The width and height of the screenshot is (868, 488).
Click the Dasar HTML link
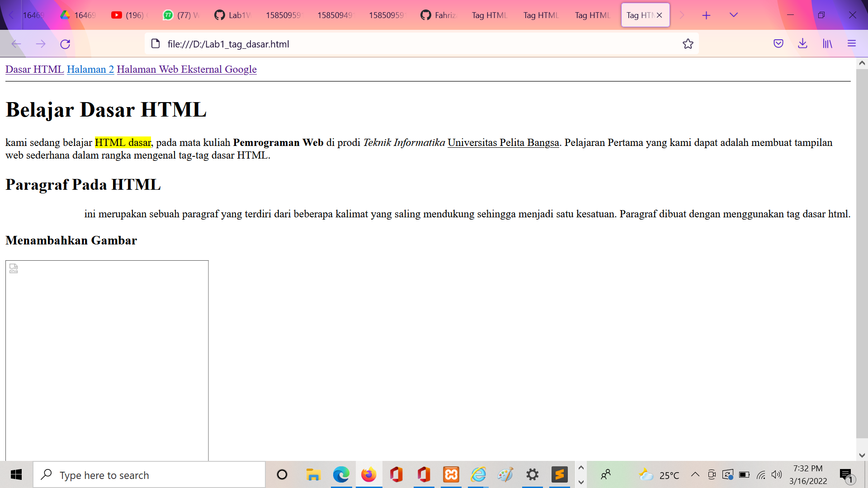tap(34, 69)
